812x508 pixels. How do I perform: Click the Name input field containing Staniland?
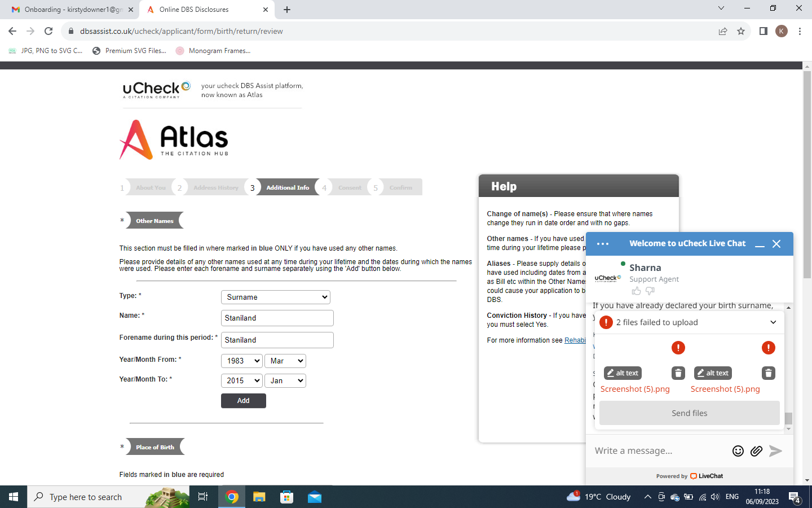tap(277, 318)
